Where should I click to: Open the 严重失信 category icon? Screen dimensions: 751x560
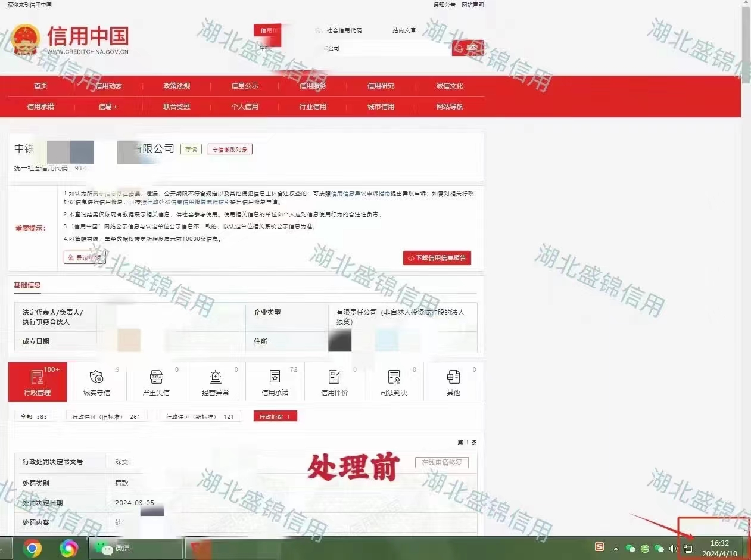point(156,382)
